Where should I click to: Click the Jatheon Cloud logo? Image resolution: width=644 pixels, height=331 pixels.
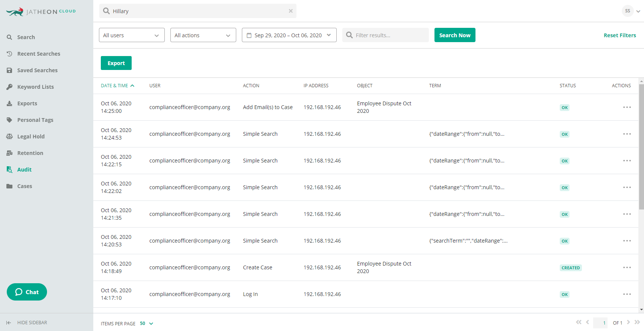point(41,12)
